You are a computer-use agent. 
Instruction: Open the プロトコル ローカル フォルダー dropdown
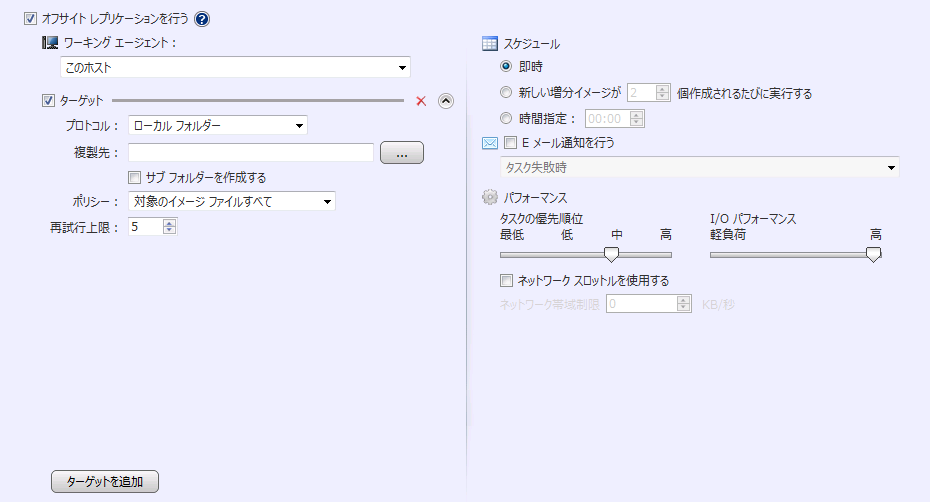(299, 126)
